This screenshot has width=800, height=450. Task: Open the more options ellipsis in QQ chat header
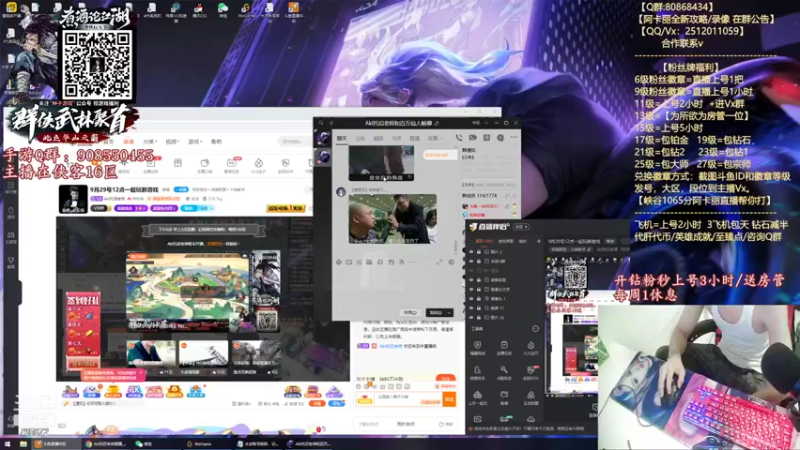pos(514,138)
